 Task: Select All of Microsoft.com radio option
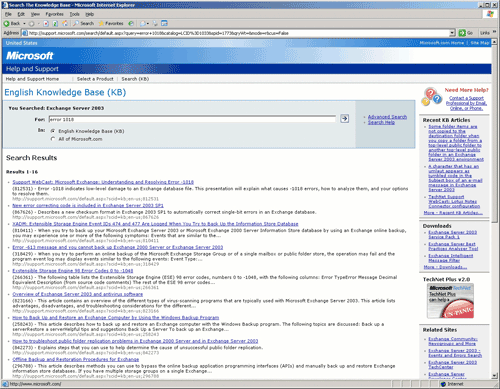[x=53, y=139]
